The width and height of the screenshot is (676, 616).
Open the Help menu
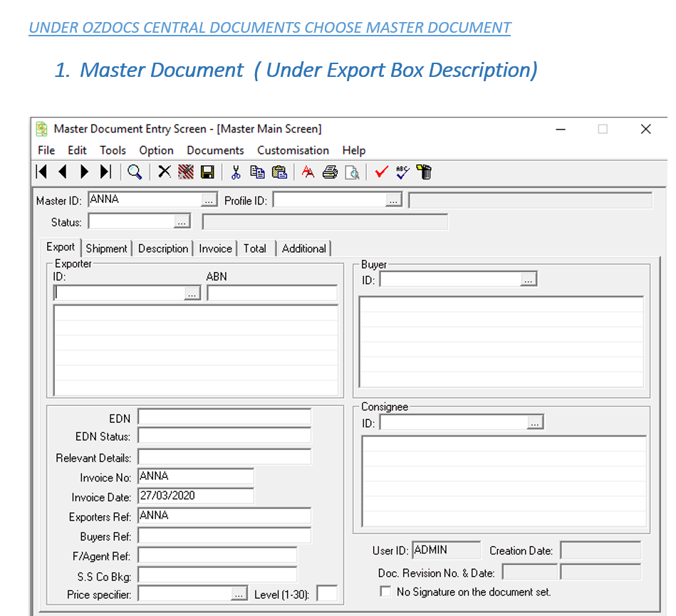point(354,150)
